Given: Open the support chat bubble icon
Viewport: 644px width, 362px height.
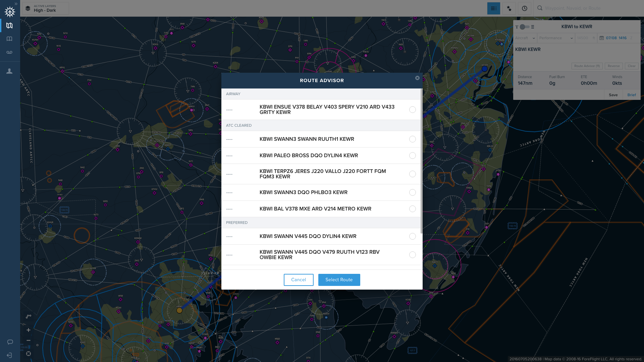Looking at the screenshot, I should [10, 342].
